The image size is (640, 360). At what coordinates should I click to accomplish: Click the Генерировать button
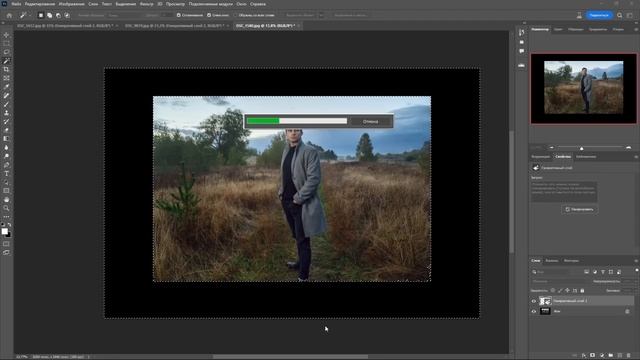580,209
